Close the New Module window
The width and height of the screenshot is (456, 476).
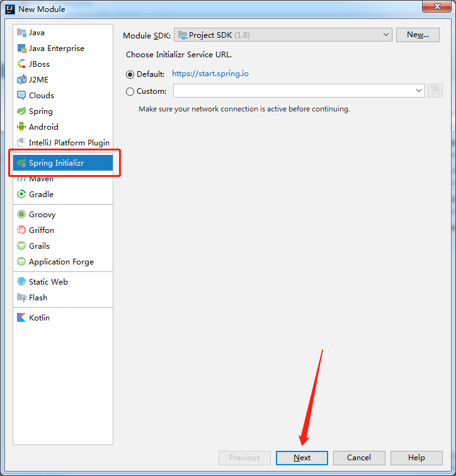pos(436,6)
